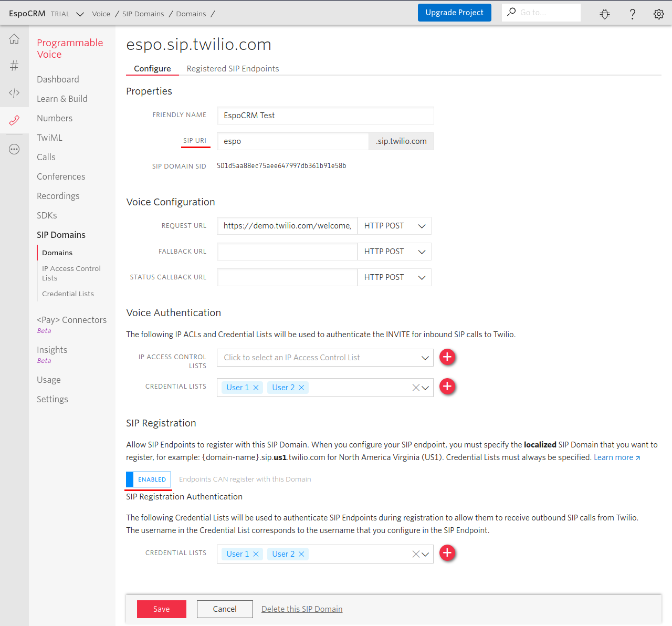Open Phone Numbers via the hash icon

14,66
